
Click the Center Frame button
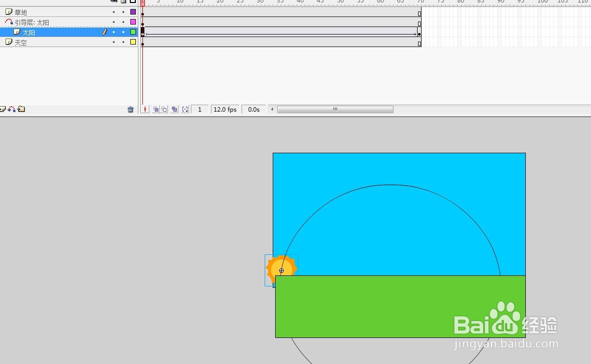145,109
